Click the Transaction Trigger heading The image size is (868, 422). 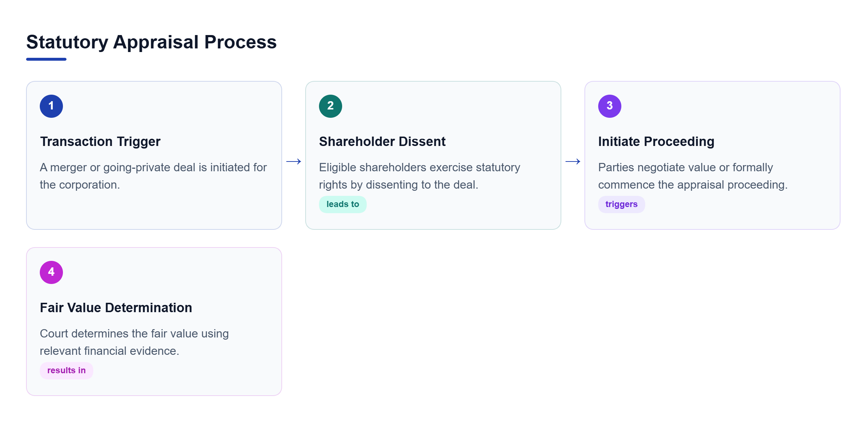click(100, 142)
